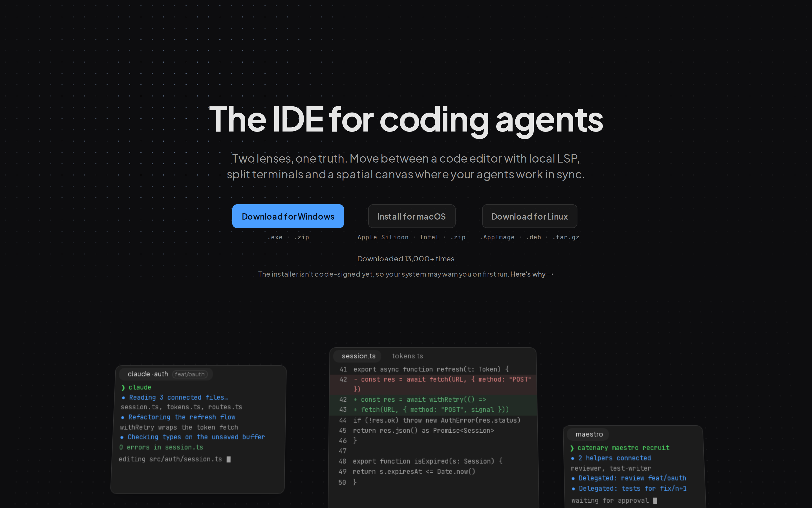Click Download for Linux button
This screenshot has height=508, width=812.
(529, 216)
